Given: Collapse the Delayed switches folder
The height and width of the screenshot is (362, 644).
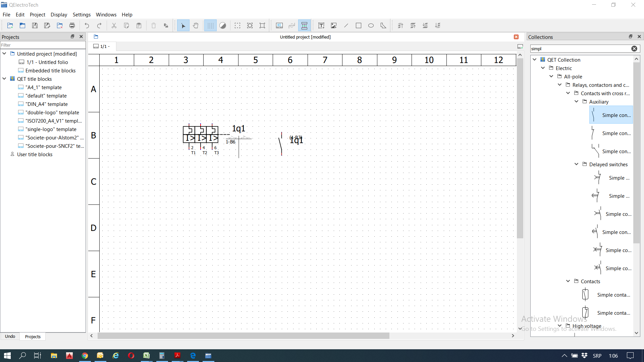Looking at the screenshot, I should 577,164.
